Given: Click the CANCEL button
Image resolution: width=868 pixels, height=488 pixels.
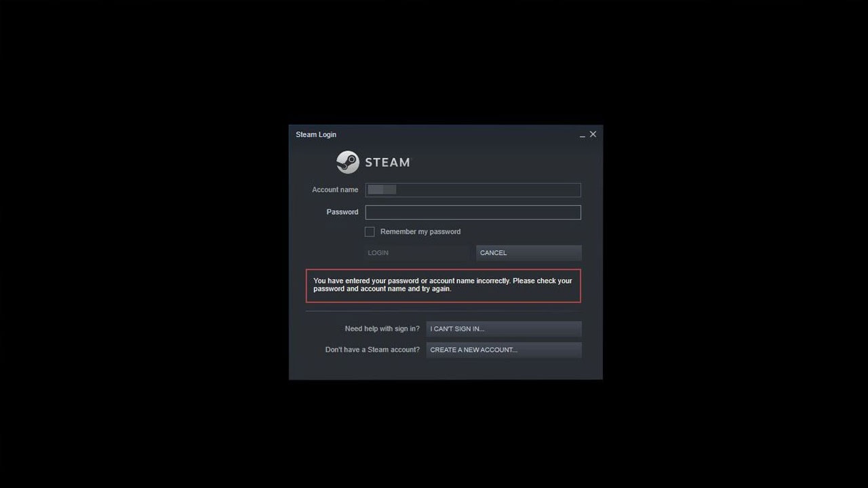Looking at the screenshot, I should pos(529,253).
